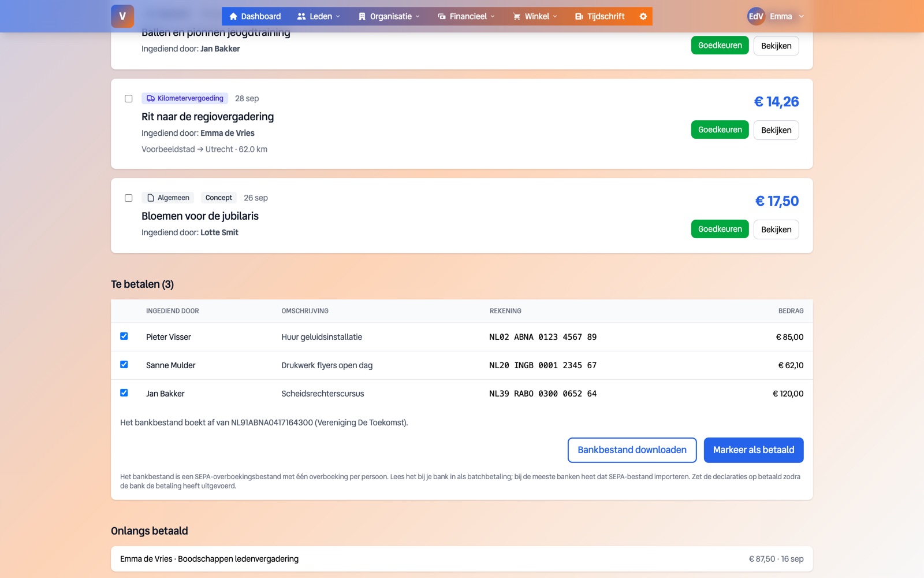Go to the Dashboard menu item
Screen dimensions: 924x578
tap(255, 16)
